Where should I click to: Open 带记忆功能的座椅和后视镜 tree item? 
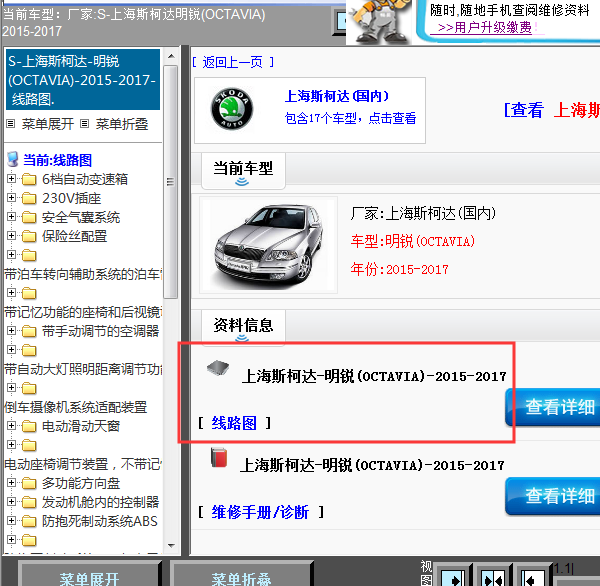(83, 312)
